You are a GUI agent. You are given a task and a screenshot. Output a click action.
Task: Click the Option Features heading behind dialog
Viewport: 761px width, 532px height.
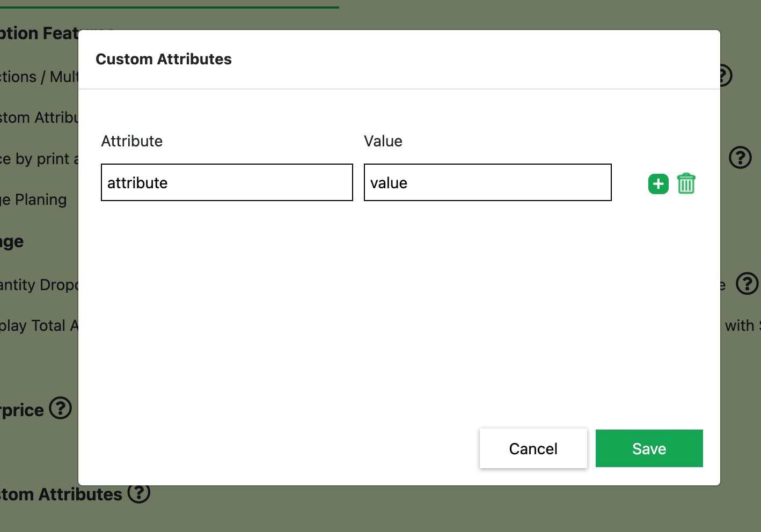click(39, 33)
